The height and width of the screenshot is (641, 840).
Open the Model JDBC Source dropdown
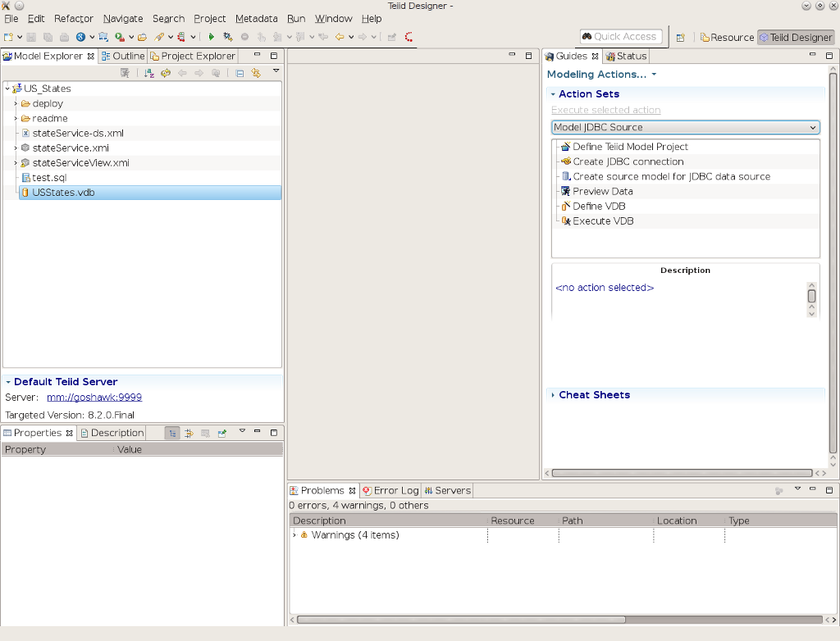pyautogui.click(x=685, y=128)
